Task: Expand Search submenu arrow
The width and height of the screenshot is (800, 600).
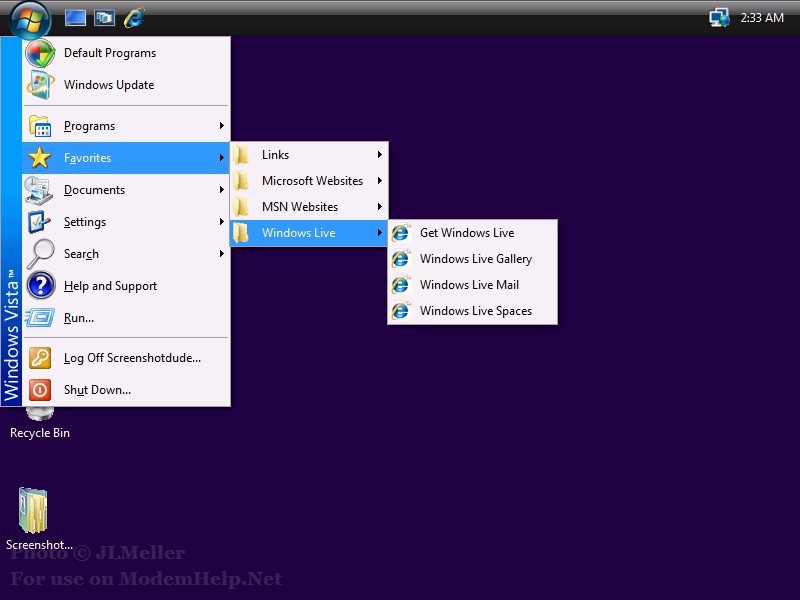Action: [x=221, y=254]
